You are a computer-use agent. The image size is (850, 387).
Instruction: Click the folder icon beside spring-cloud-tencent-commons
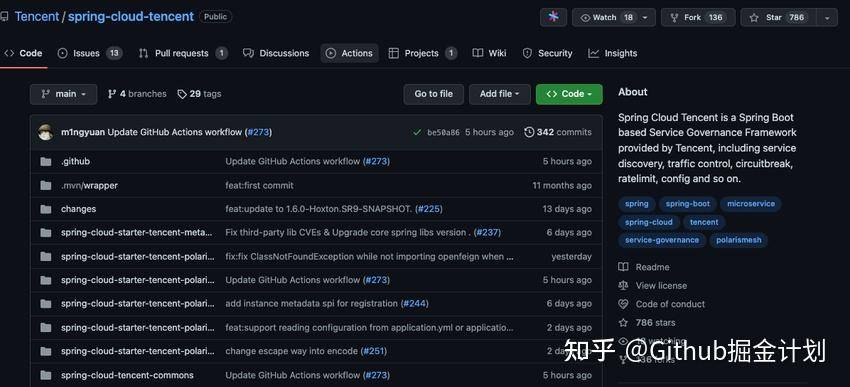46,375
